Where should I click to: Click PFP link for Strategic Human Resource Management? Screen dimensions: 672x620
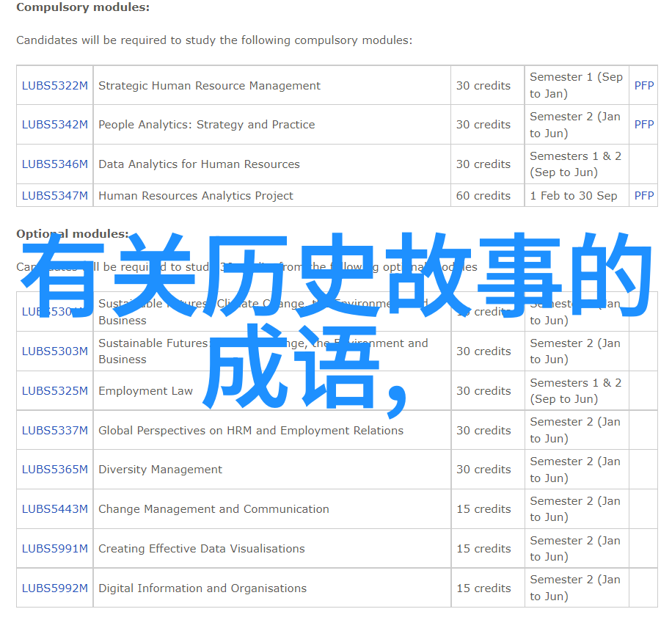coord(643,86)
